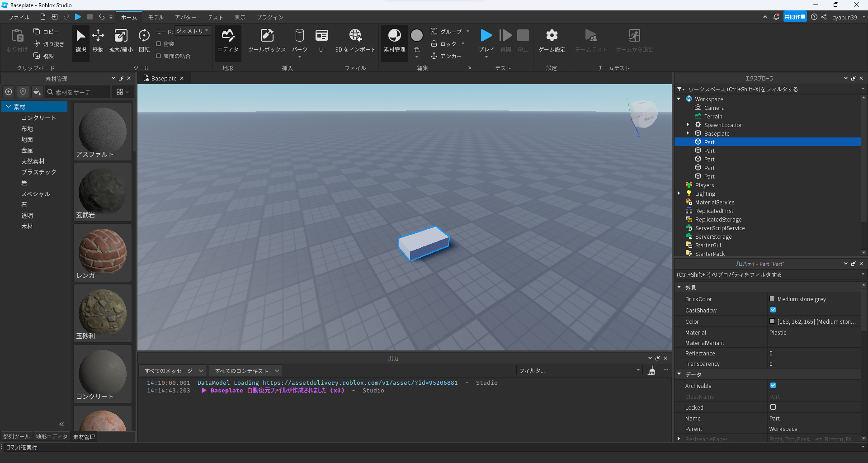The height and width of the screenshot is (463, 868).
Task: Click the BrickColor Medium stone grey swatch
Action: (x=772, y=299)
